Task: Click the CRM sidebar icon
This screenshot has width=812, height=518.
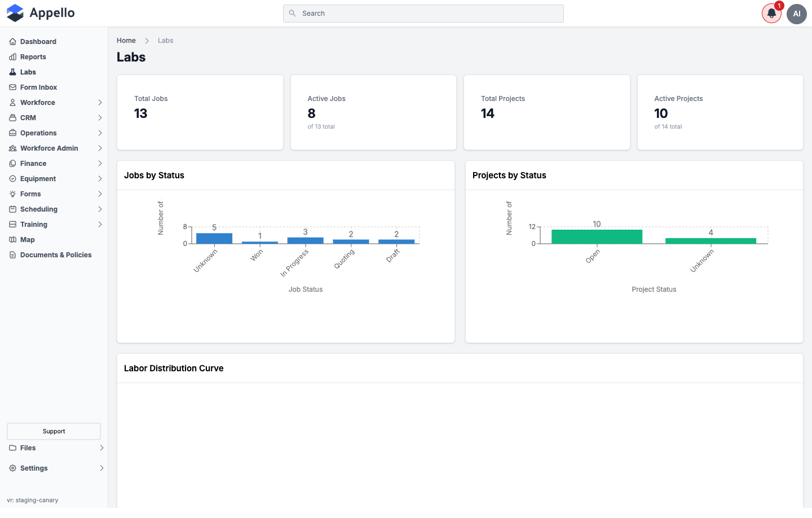Action: coord(12,118)
